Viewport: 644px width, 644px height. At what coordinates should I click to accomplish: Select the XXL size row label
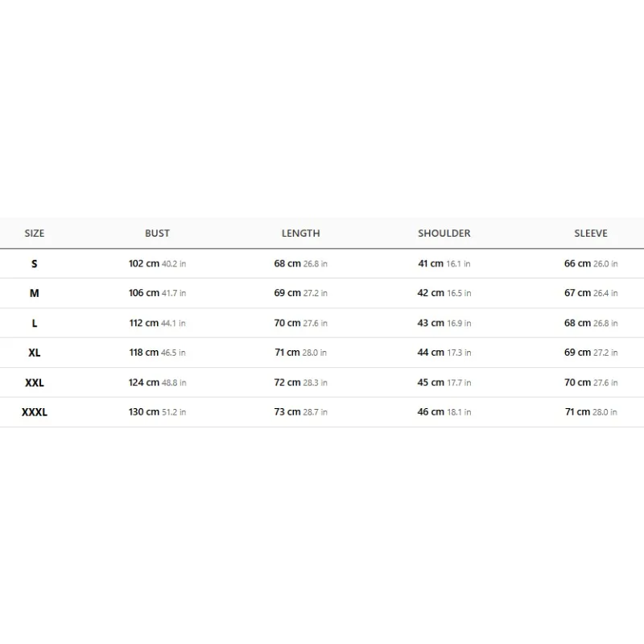click(x=34, y=383)
